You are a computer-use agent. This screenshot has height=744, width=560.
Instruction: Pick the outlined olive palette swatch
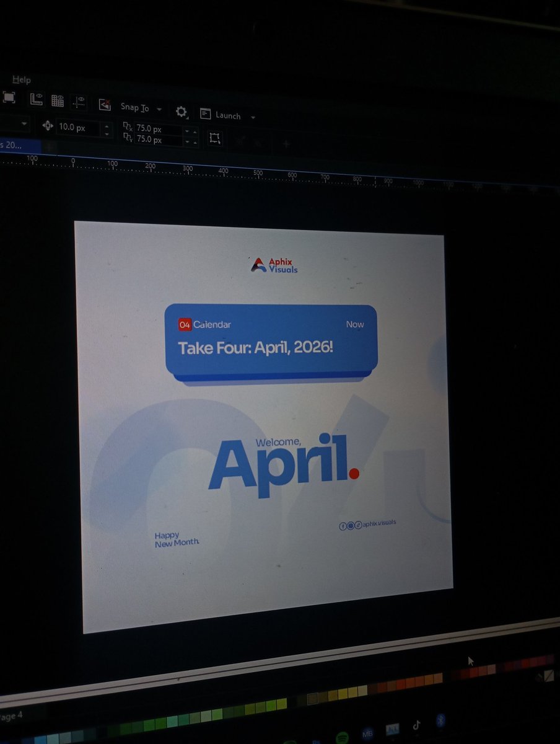coord(313,699)
